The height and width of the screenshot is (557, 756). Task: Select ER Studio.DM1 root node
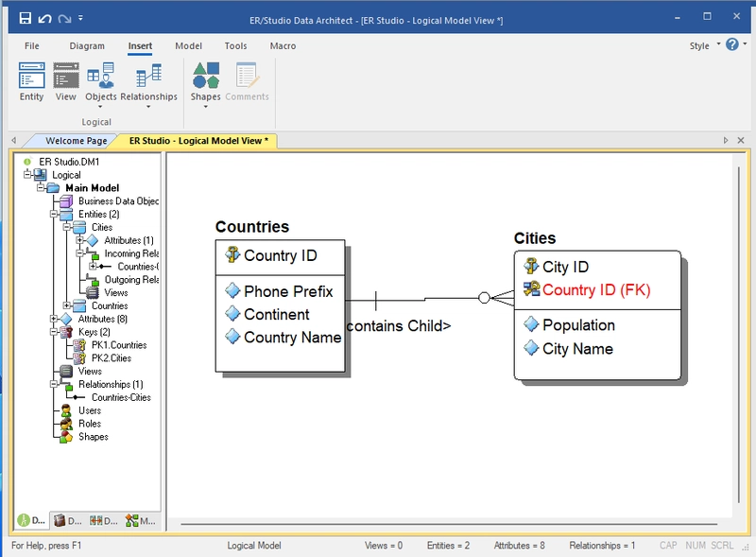point(69,162)
